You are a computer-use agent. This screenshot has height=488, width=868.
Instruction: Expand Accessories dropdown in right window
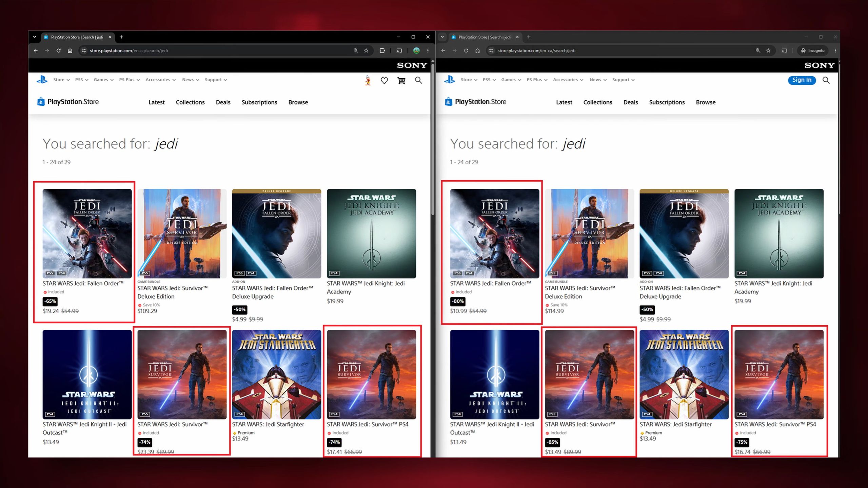pyautogui.click(x=568, y=80)
